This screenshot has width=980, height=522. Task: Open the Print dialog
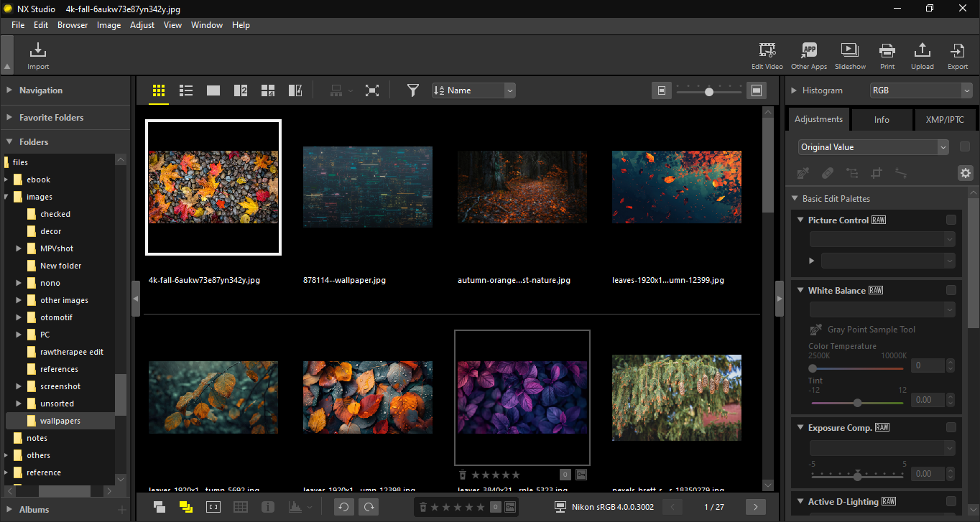[x=887, y=56]
